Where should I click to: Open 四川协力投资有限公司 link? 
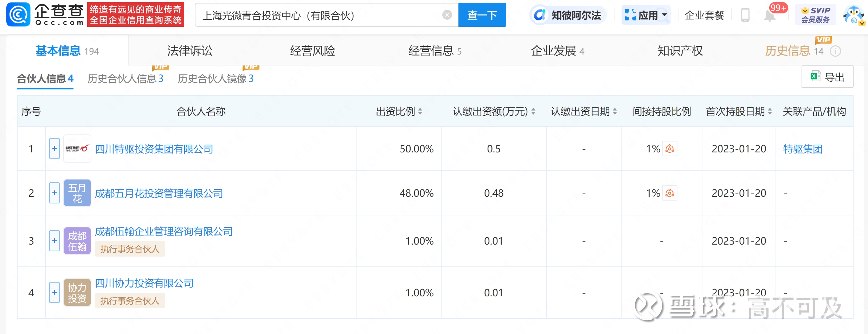pyautogui.click(x=144, y=283)
